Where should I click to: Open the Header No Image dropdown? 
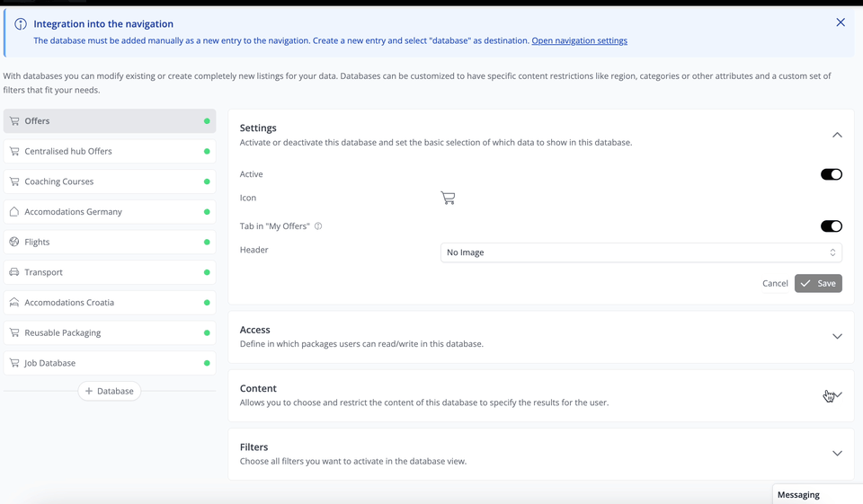pos(640,252)
